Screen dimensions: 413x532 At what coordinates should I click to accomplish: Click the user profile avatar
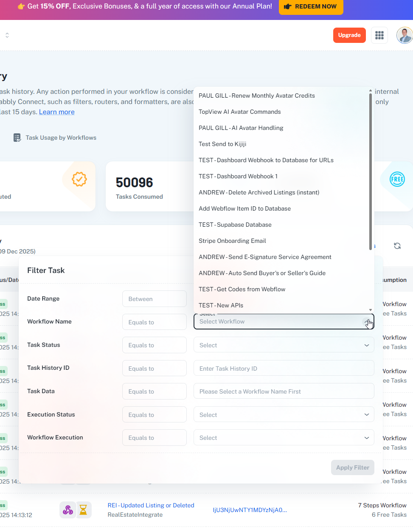404,35
